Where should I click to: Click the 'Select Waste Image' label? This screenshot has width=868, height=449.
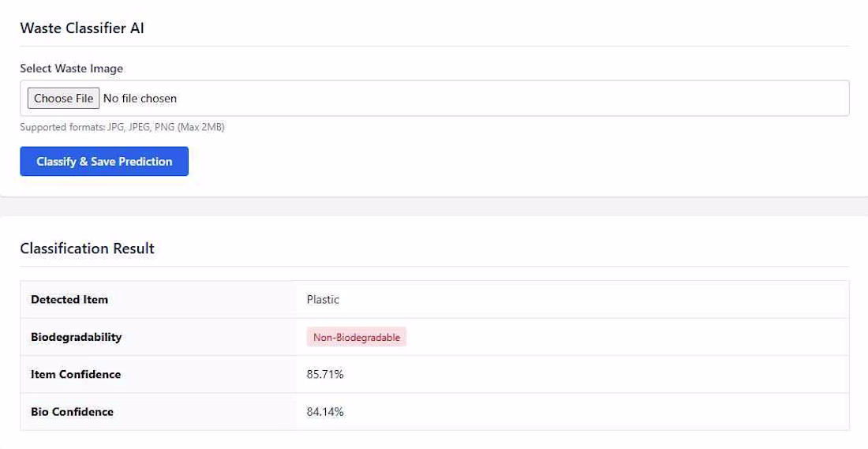pos(71,68)
